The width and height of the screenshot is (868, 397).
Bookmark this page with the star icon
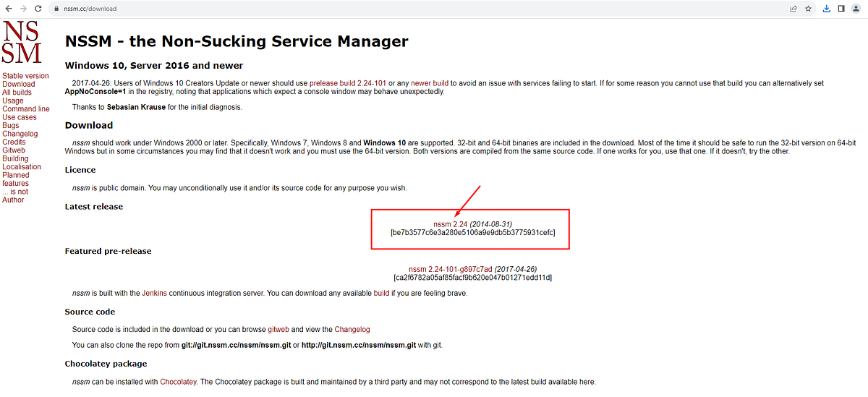[x=809, y=9]
